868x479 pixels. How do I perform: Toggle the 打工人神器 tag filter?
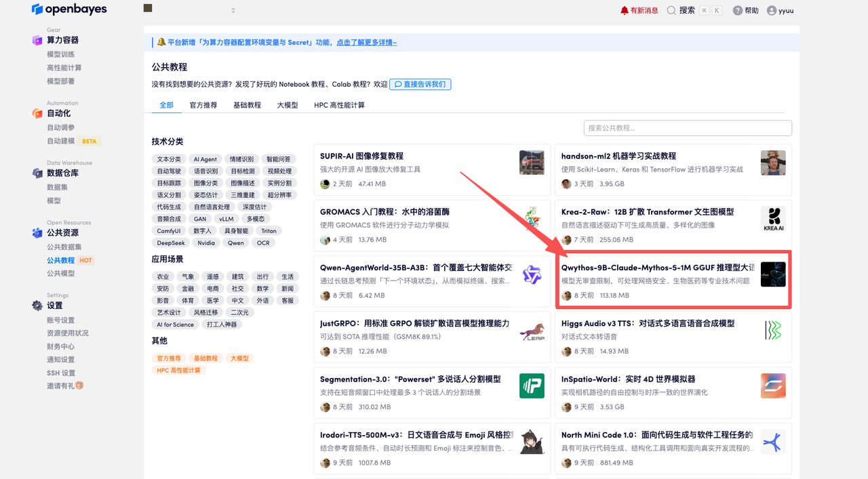tap(222, 325)
